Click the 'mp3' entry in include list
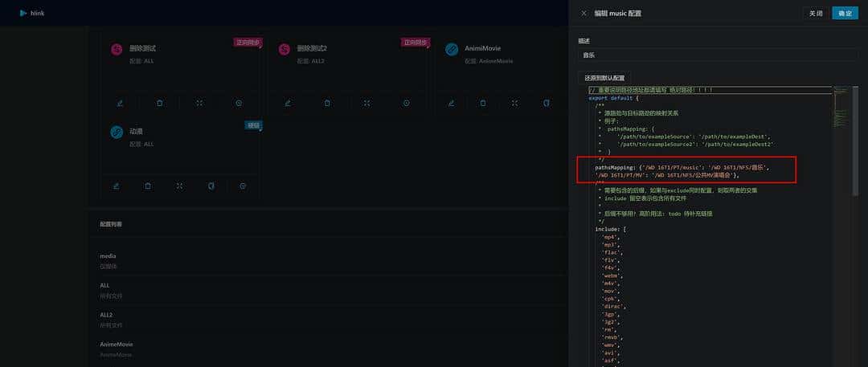Image resolution: width=868 pixels, height=367 pixels. (x=612, y=245)
